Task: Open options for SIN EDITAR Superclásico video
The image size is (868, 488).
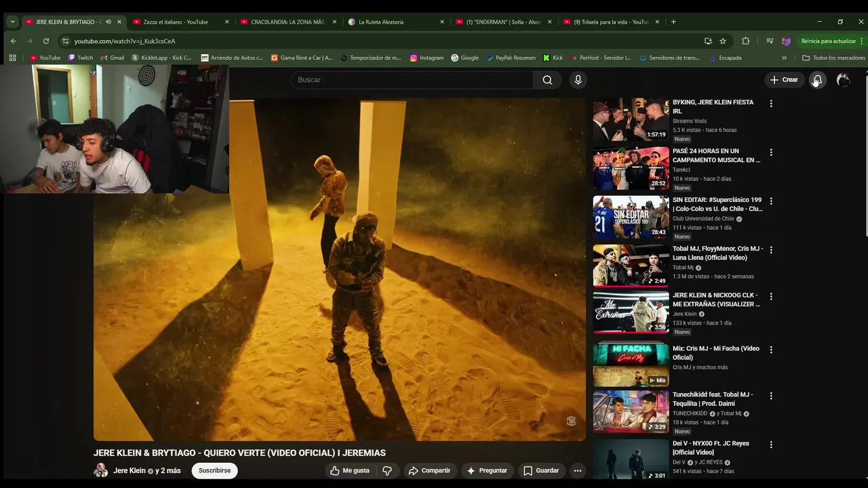Action: tap(770, 201)
